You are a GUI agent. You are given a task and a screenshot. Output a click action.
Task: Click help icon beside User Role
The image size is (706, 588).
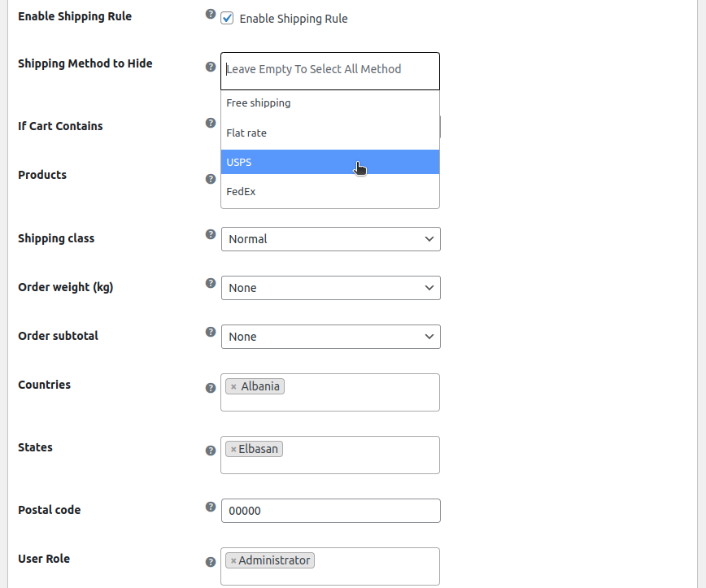[211, 562]
